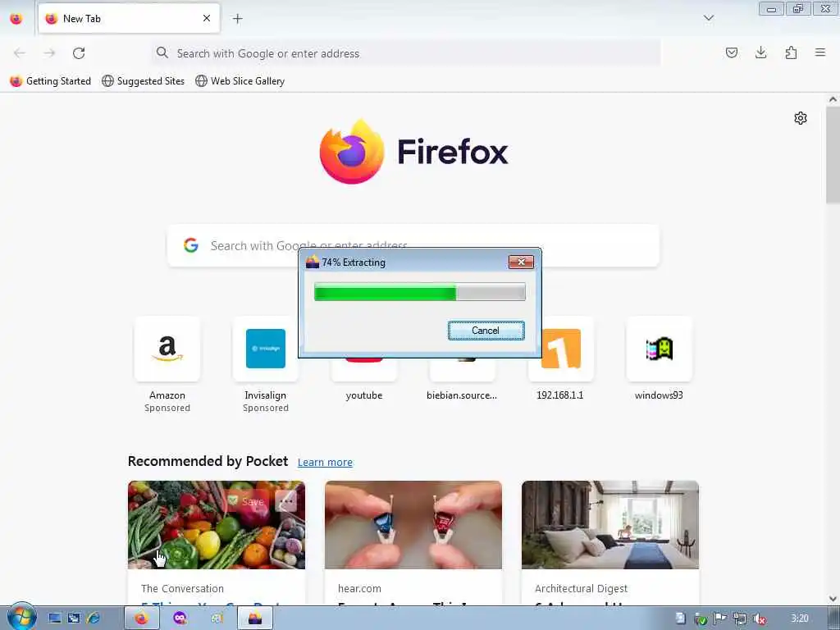Expand the list all tabs chevron
Screen dimensions: 840x630
[708, 18]
